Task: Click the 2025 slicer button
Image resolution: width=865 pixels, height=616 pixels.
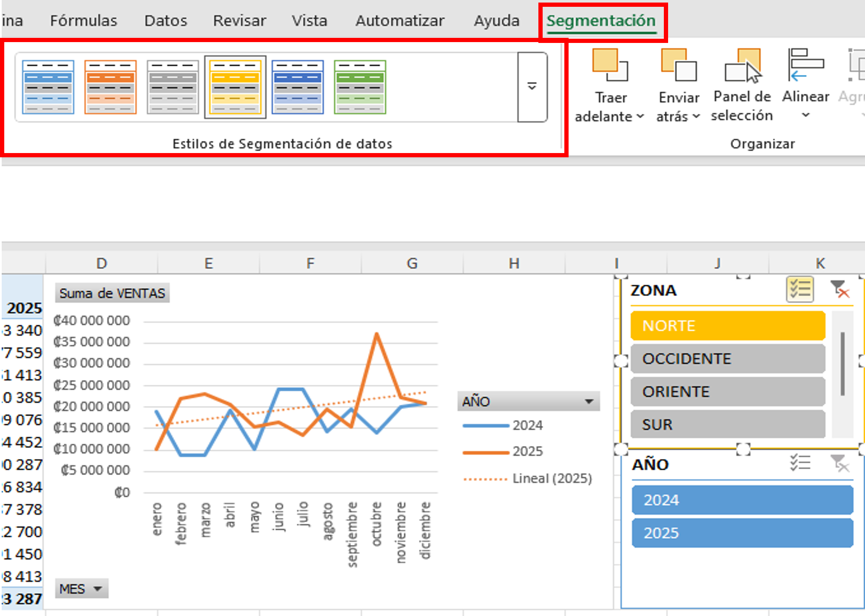Action: (742, 533)
